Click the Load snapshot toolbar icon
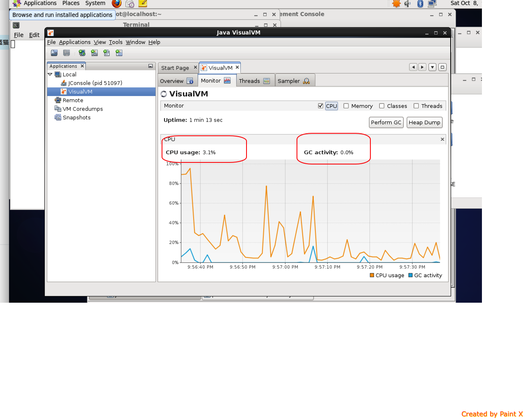 [x=54, y=53]
